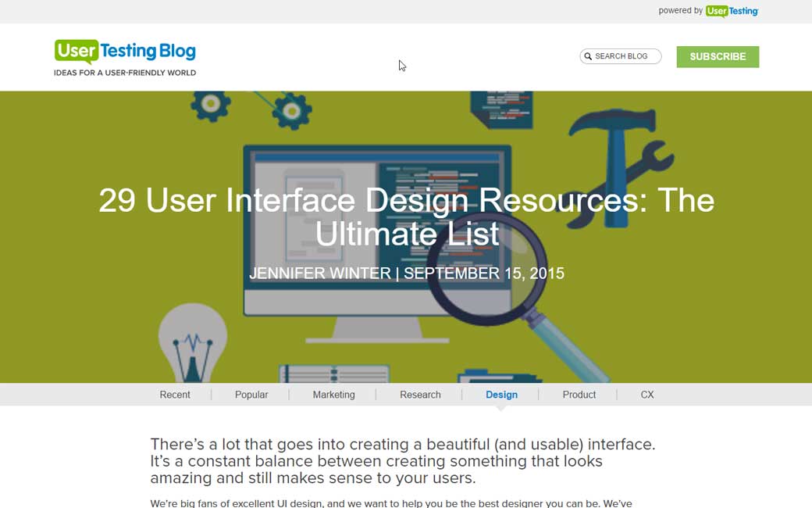Open the powered by UserTesting logo
The height and width of the screenshot is (508, 812).
[732, 11]
